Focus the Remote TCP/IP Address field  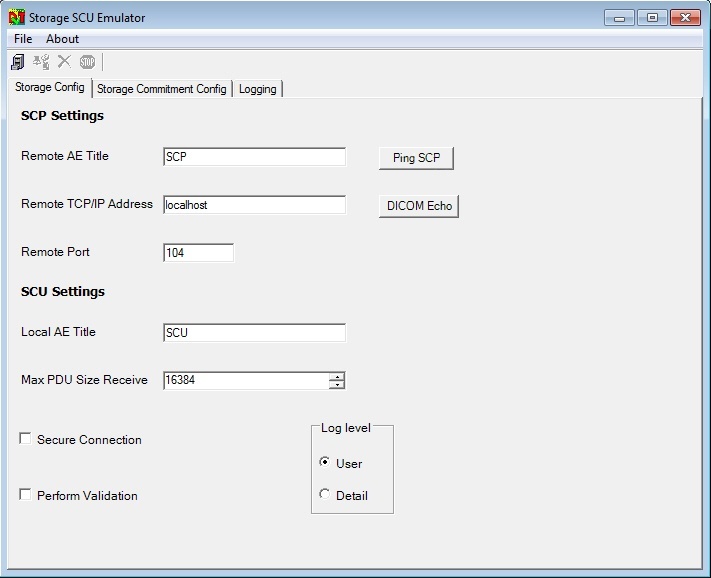point(254,205)
